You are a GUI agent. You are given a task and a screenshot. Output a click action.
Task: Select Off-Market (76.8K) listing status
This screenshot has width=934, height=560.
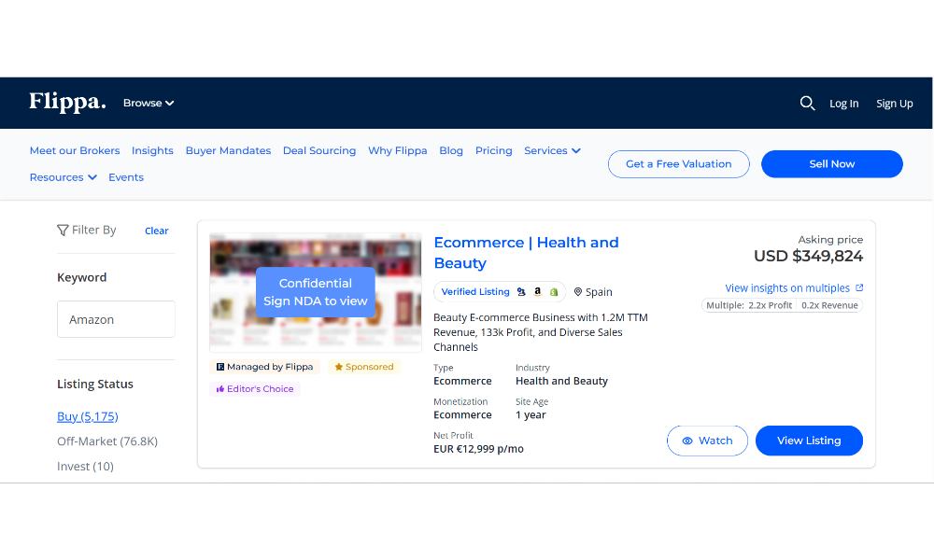click(107, 441)
